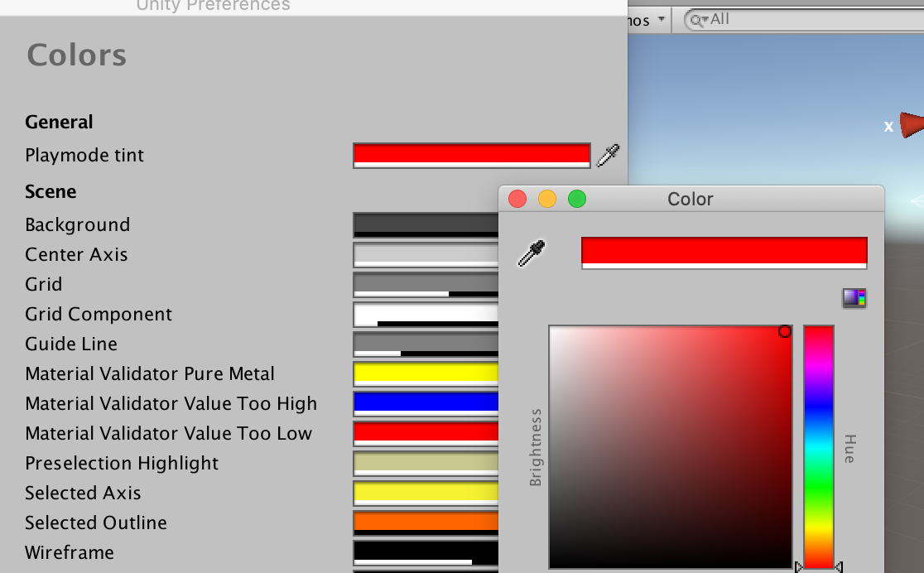Click the eyedropper beside Playmode tint swatch
The height and width of the screenshot is (573, 924).
coord(609,155)
